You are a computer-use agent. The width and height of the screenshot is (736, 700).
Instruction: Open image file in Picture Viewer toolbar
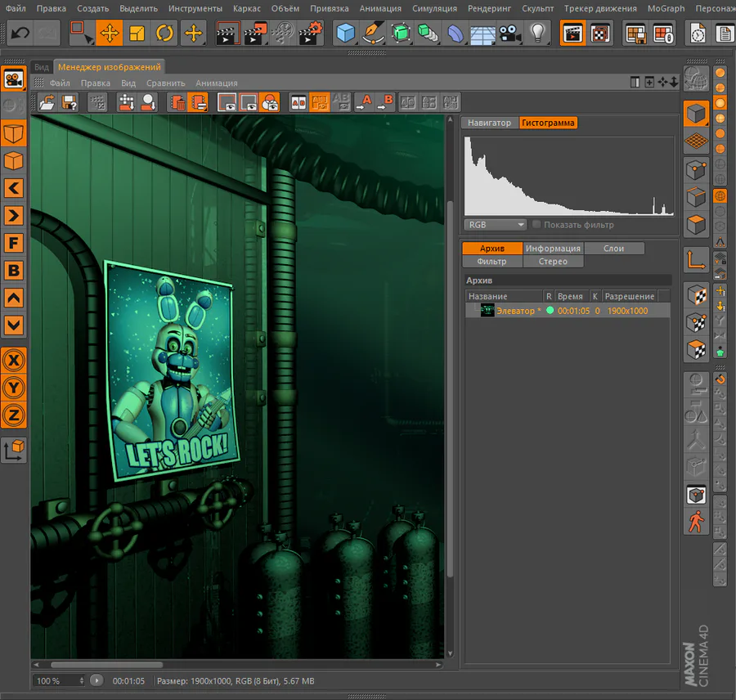click(47, 102)
